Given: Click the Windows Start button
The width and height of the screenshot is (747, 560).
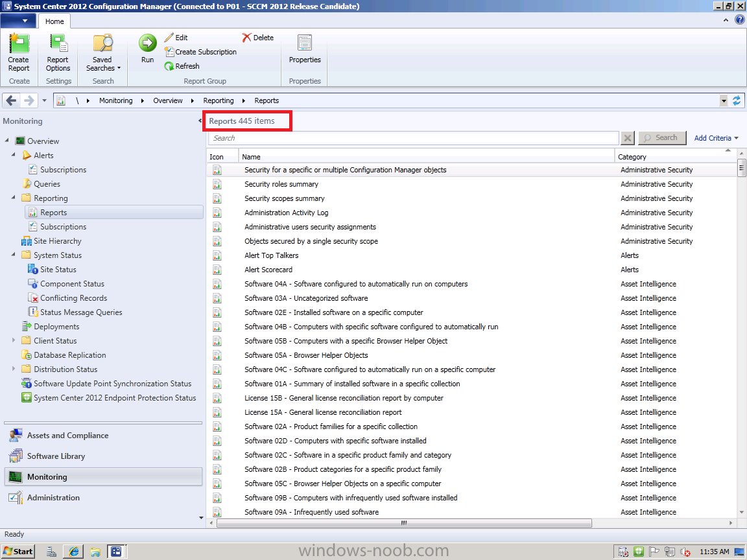Looking at the screenshot, I should click(x=18, y=552).
